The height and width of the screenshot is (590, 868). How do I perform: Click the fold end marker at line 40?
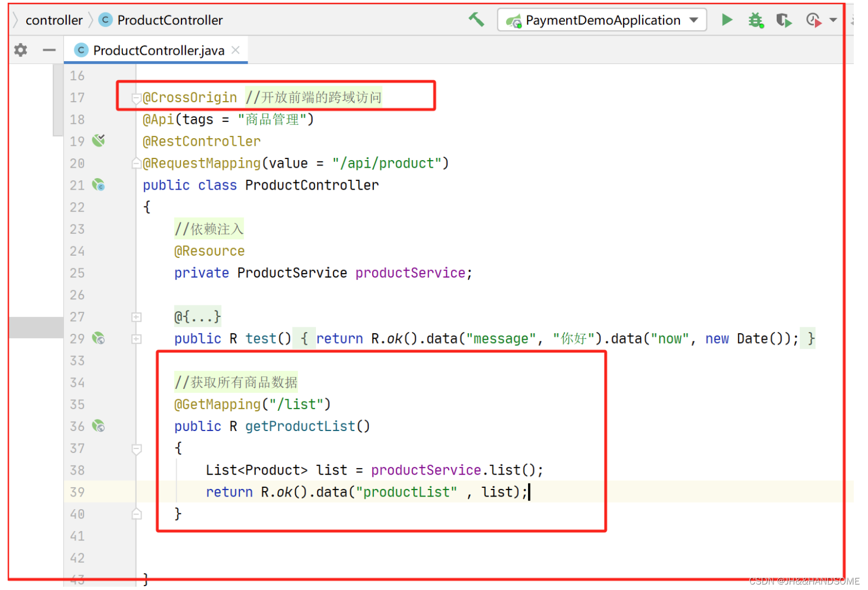click(137, 514)
